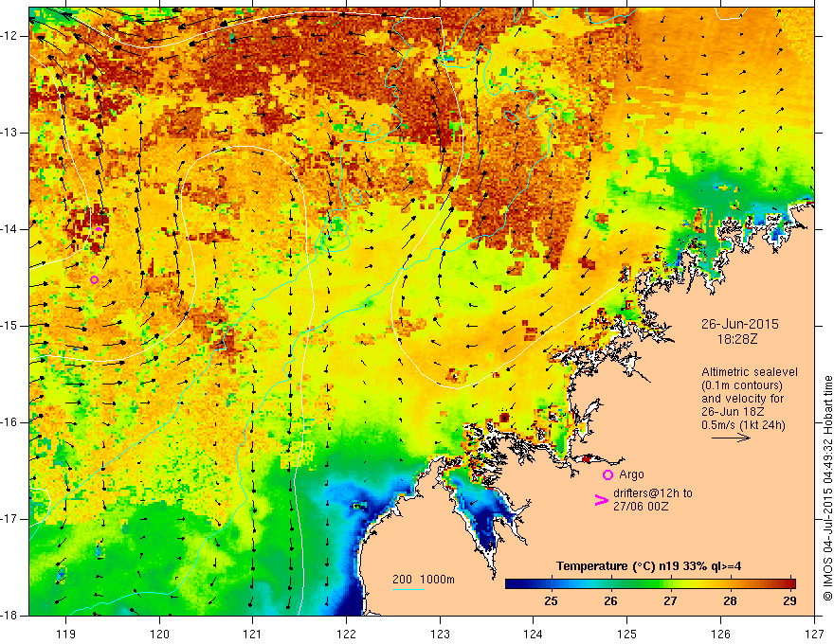834x644 pixels.
Task: Click the longitude axis label 127
Action: [x=814, y=634]
